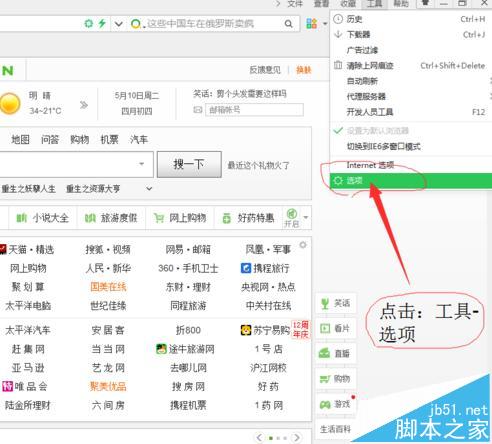Click the magnifier search icon in search box
The image size is (492, 444).
click(289, 24)
